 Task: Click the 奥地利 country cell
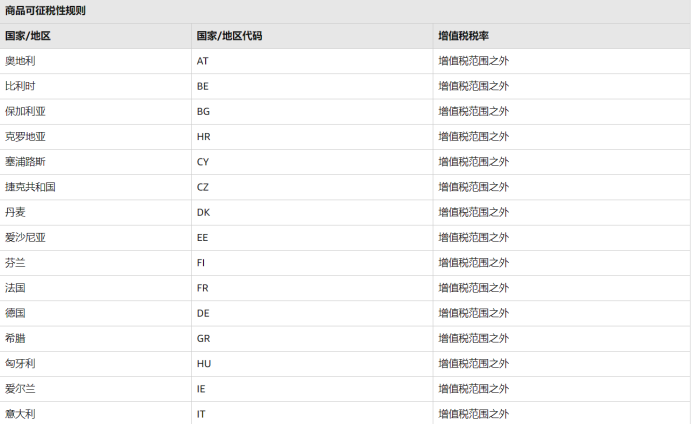(x=20, y=61)
